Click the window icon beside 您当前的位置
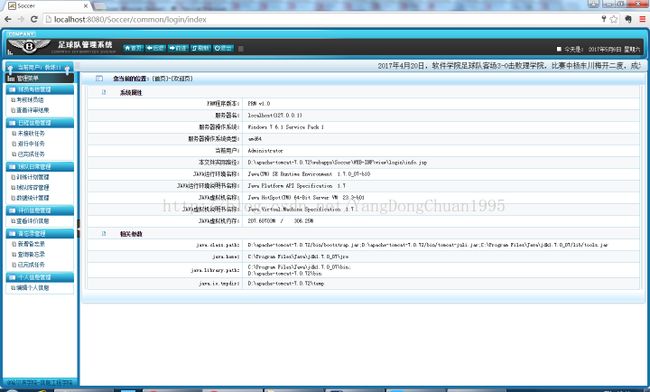This screenshot has height=392, width=650. click(x=99, y=78)
